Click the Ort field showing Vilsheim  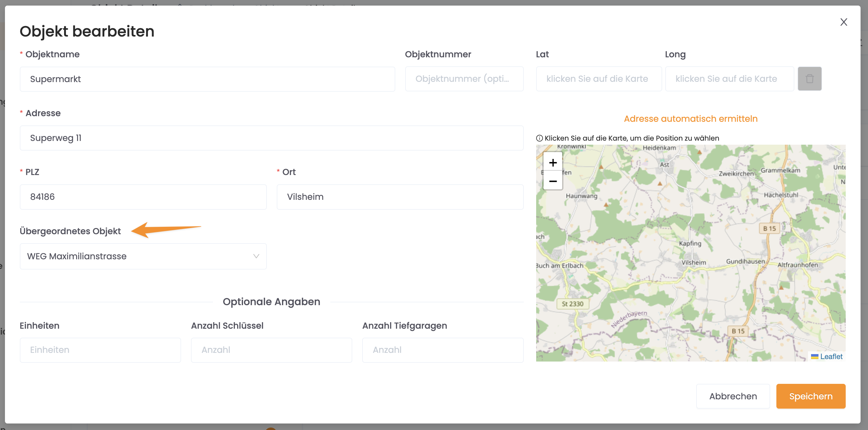coord(400,197)
